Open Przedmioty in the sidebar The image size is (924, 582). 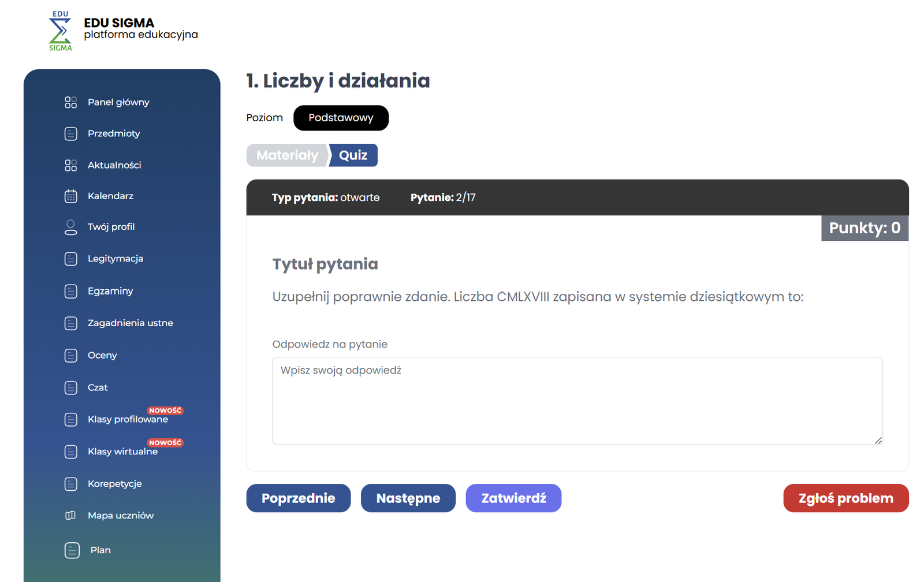114,133
